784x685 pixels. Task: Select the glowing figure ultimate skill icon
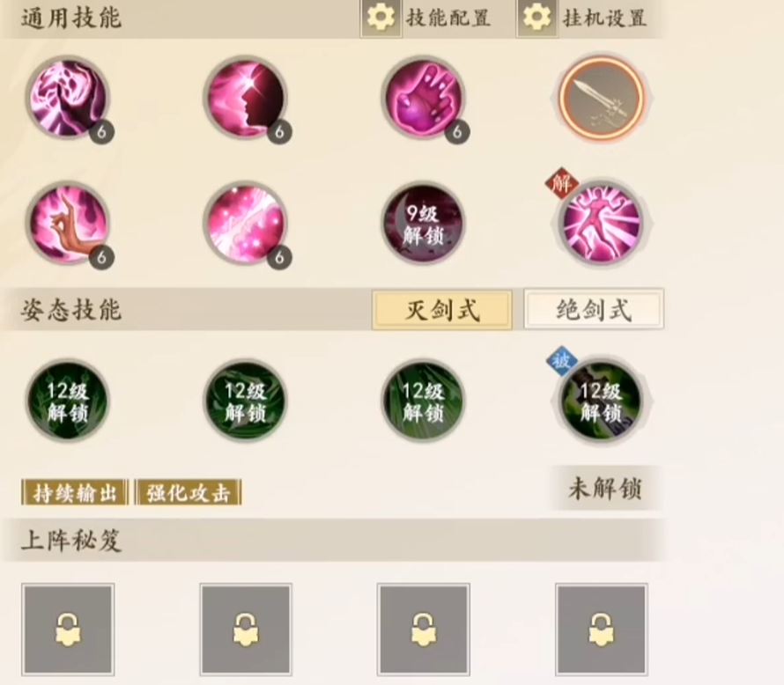tap(602, 224)
